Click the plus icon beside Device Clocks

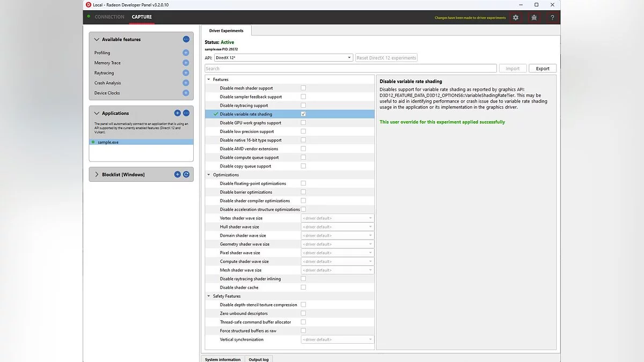186,93
